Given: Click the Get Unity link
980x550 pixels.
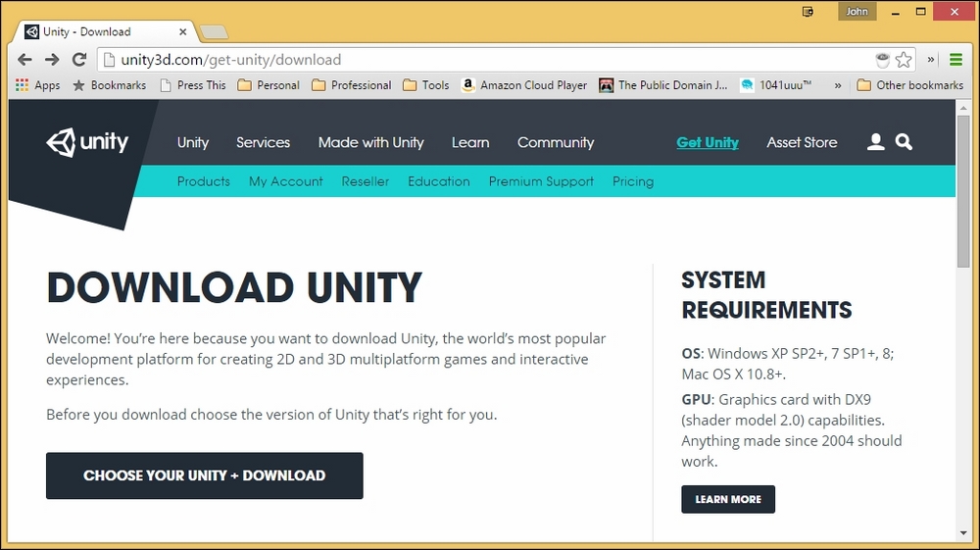Looking at the screenshot, I should pos(708,142).
